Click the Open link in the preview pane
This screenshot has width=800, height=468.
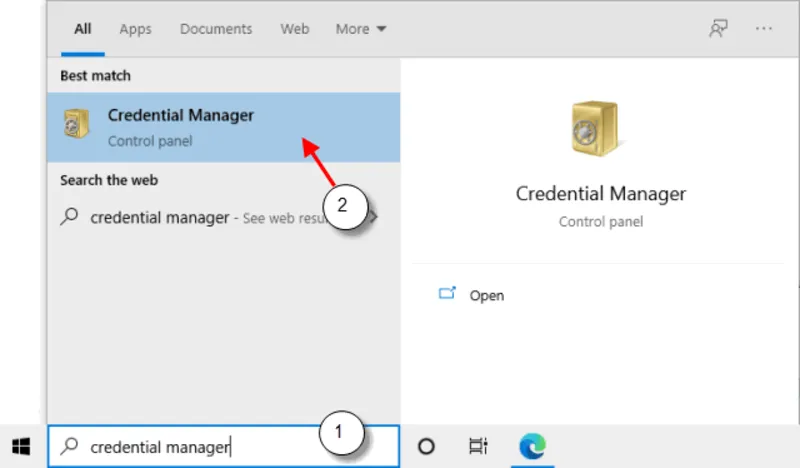[x=487, y=296]
